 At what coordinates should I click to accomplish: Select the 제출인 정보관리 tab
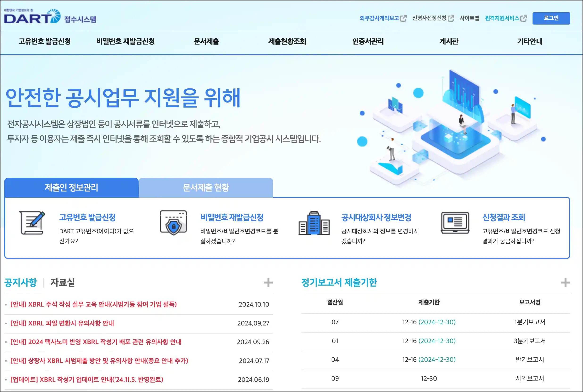(x=71, y=188)
